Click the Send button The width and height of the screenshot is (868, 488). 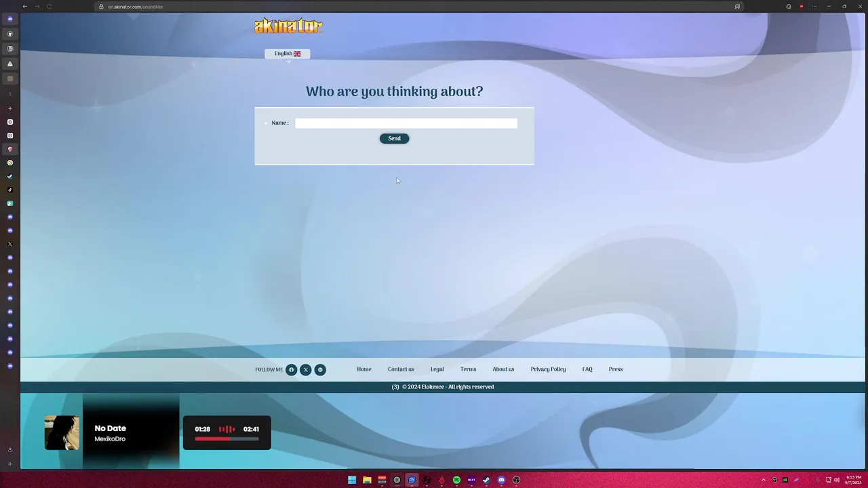point(394,138)
